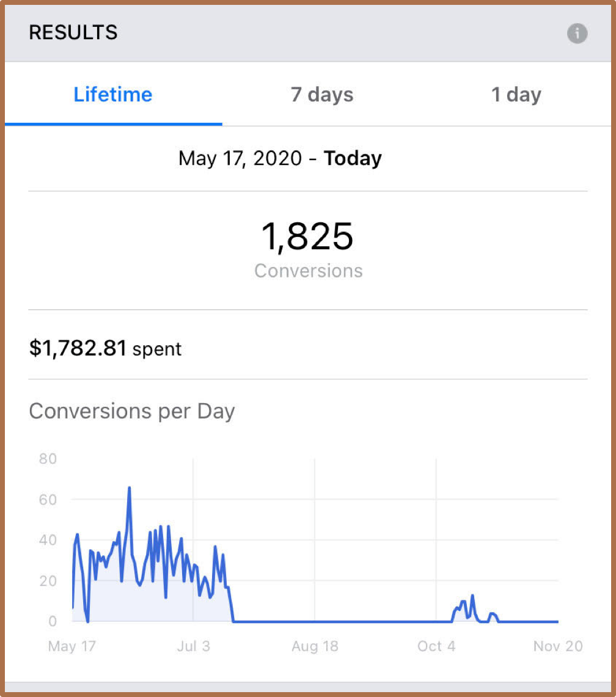The width and height of the screenshot is (616, 697).
Task: Click the May 17 x-axis label
Action: [72, 646]
